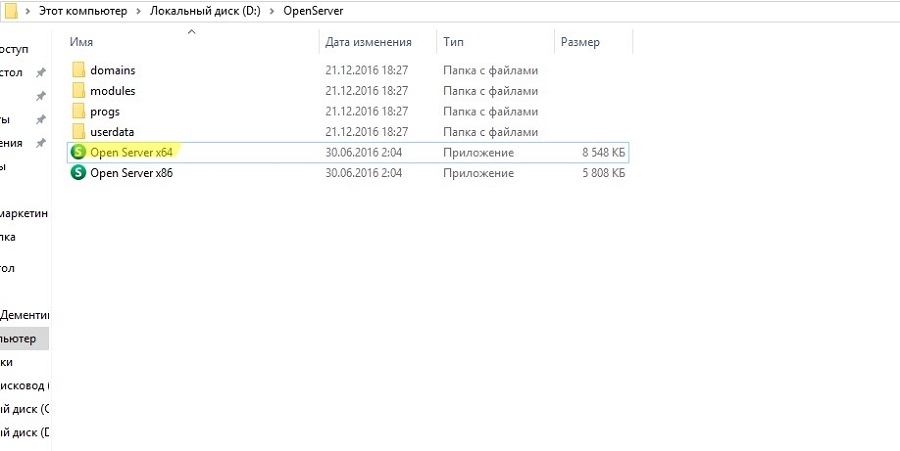The image size is (900, 451).
Task: Click the folder icon in the address bar
Action: pos(10,11)
